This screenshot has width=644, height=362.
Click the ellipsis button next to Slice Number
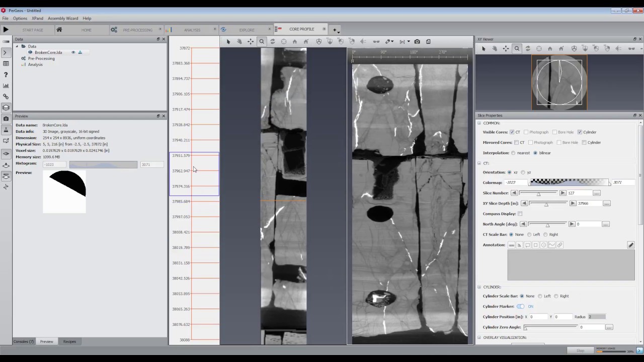[x=596, y=193]
